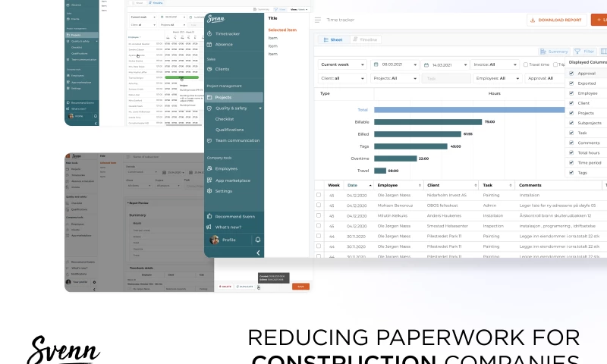Open calendar icon for 08.03.2021 date
607x364 pixels.
click(x=376, y=64)
